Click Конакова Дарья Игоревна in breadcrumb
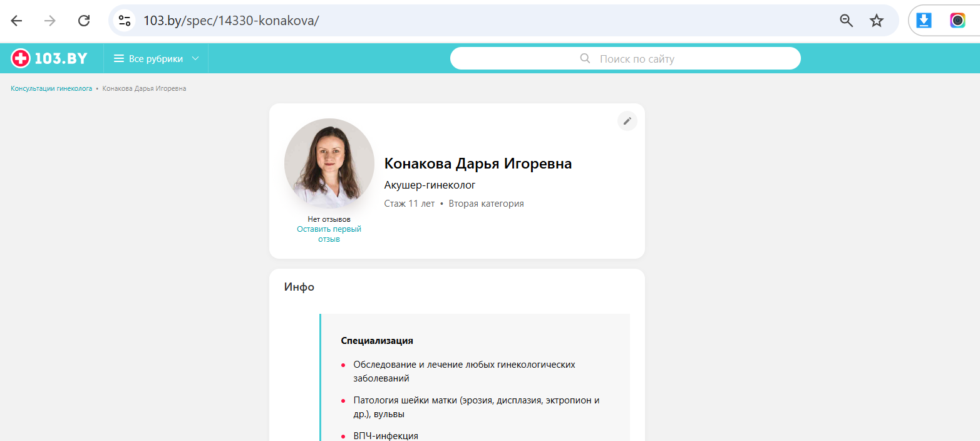Image resolution: width=980 pixels, height=441 pixels. 144,88
